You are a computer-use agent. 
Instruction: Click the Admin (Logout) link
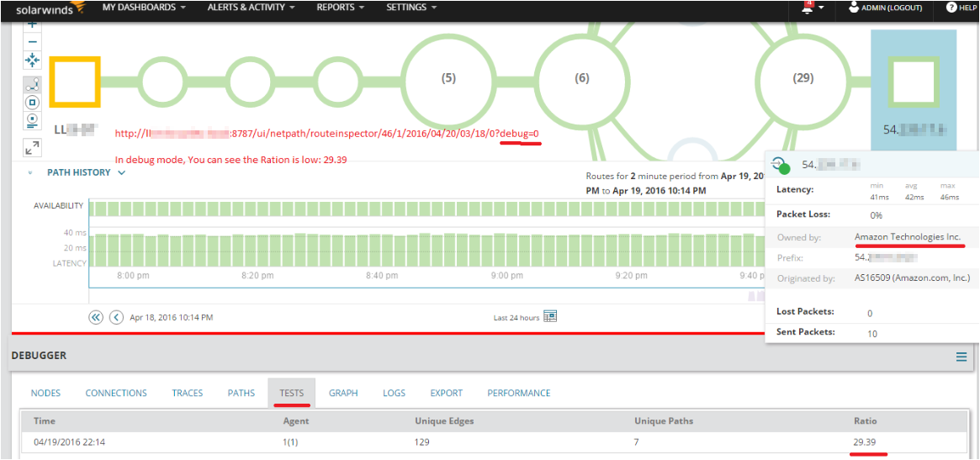pos(885,8)
